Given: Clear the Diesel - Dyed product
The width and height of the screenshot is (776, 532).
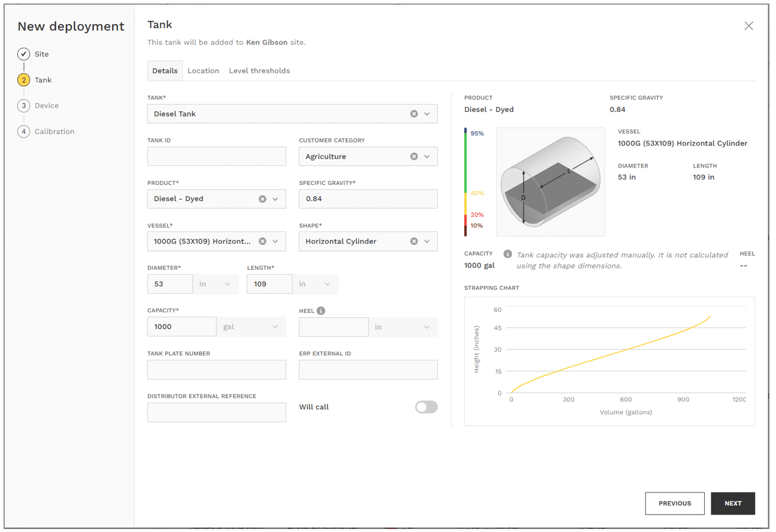Looking at the screenshot, I should click(x=262, y=199).
